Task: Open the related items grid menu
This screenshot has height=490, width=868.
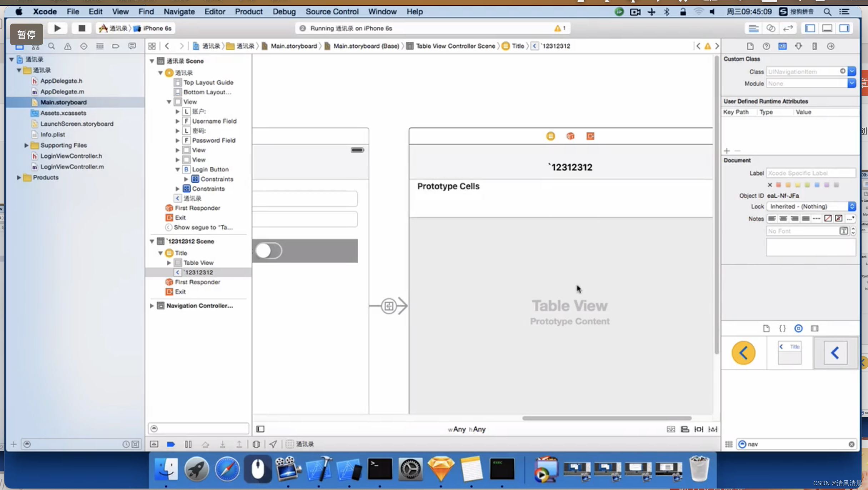Action: (x=152, y=46)
